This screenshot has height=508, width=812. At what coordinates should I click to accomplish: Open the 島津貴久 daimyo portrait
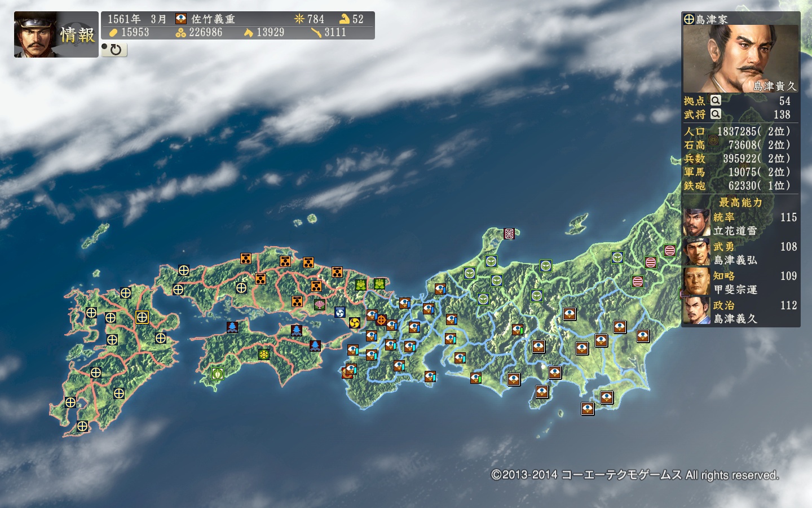(x=740, y=59)
